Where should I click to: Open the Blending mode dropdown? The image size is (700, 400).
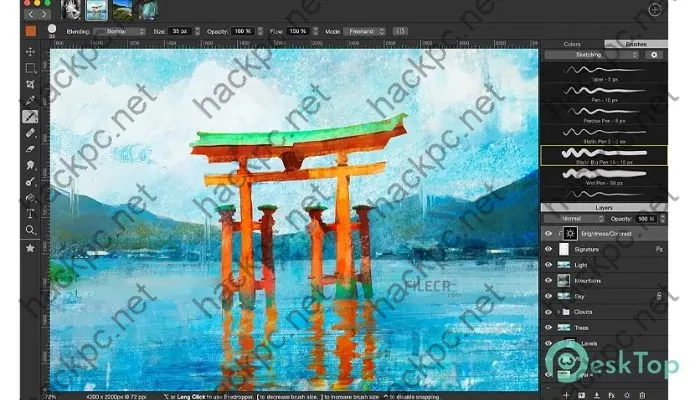point(120,31)
